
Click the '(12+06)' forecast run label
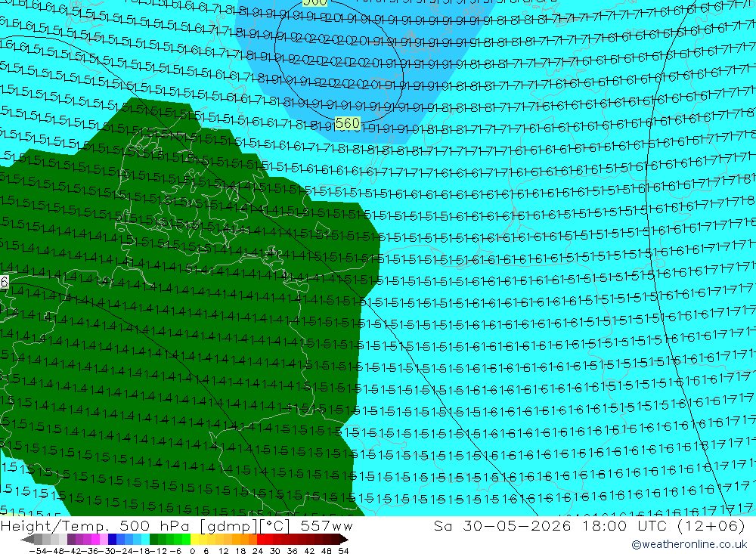[711, 525]
